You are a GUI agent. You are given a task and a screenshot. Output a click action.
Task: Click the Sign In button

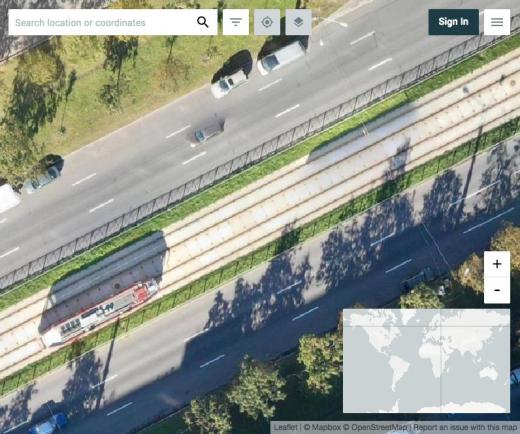coord(453,22)
